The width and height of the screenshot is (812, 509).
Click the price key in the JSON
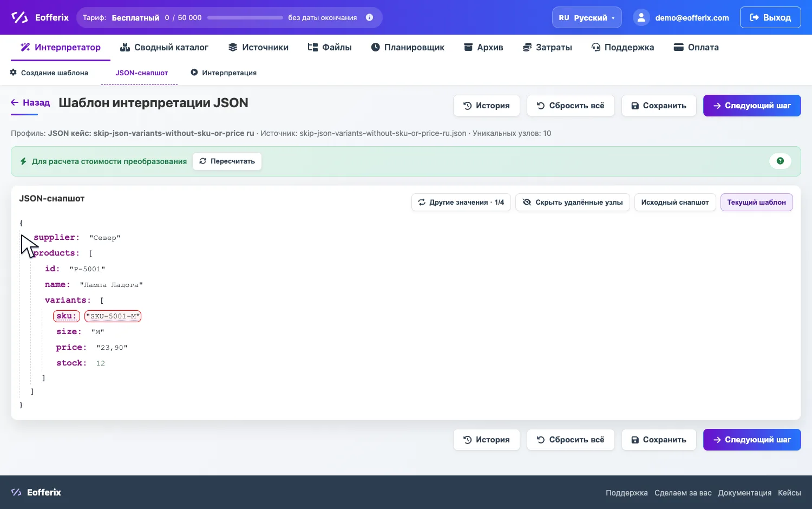point(71,347)
